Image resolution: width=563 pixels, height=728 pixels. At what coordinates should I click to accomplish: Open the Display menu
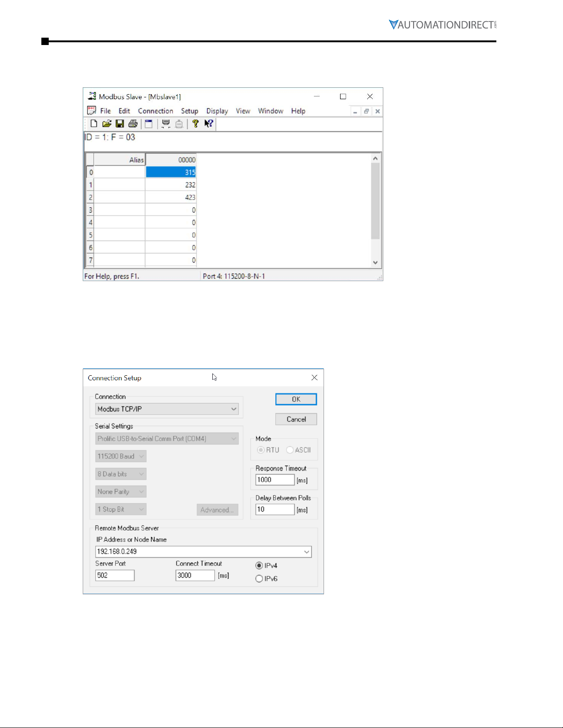[x=217, y=111]
